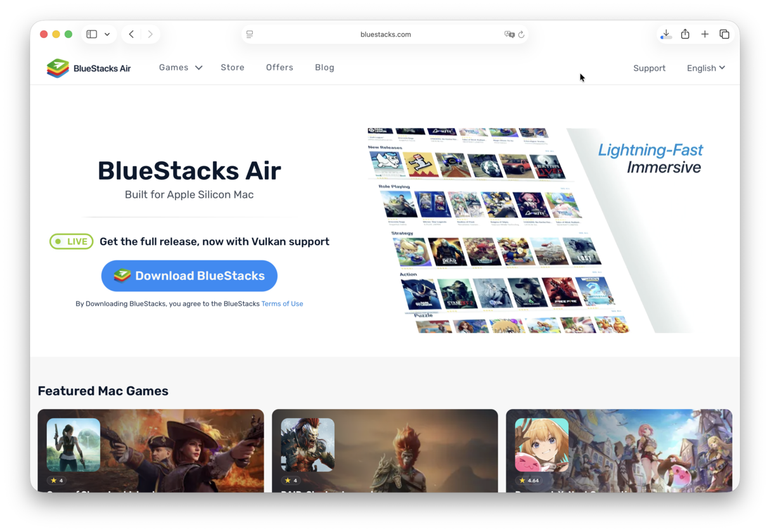Click the yellow macOS minimize window button
Screen dimensions: 770x532
(x=56, y=34)
